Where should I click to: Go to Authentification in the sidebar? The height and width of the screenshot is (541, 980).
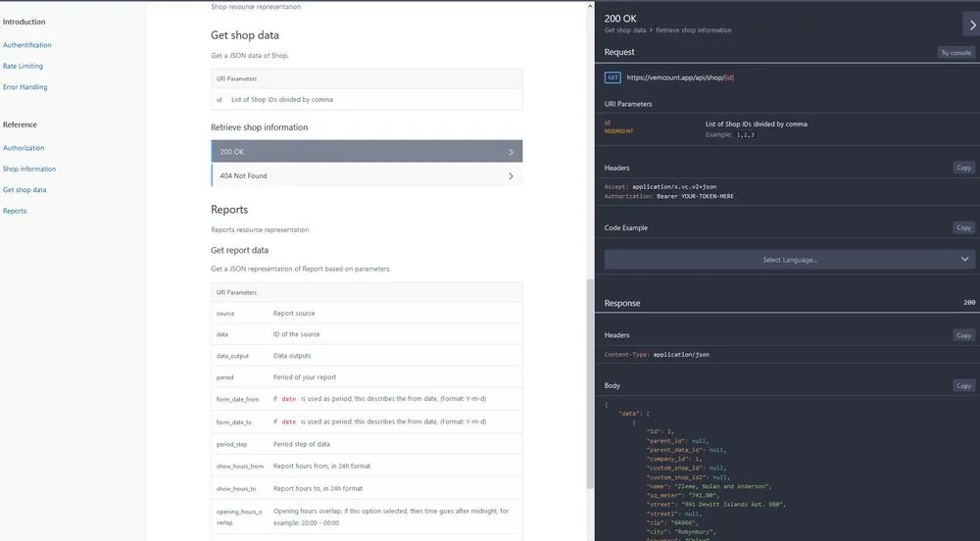[x=26, y=45]
